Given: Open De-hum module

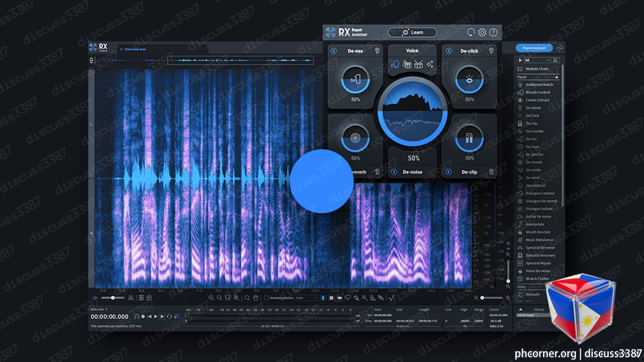Looking at the screenshot, I should [x=532, y=147].
